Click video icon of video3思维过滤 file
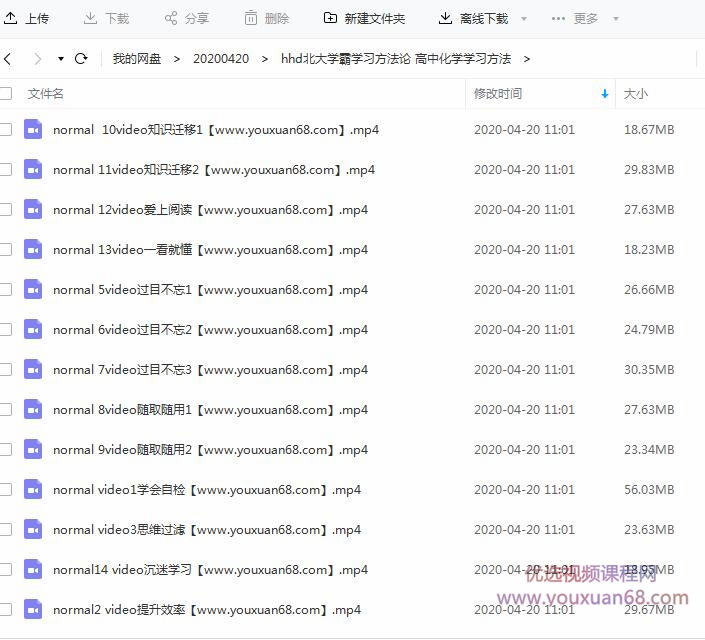 tap(33, 530)
